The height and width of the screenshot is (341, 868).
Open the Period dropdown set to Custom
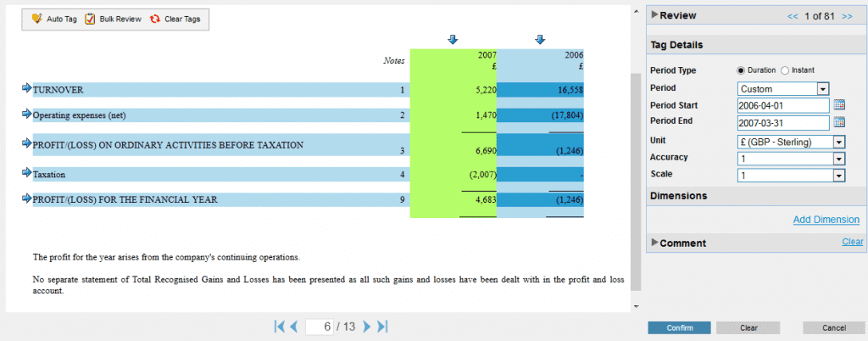click(x=822, y=88)
